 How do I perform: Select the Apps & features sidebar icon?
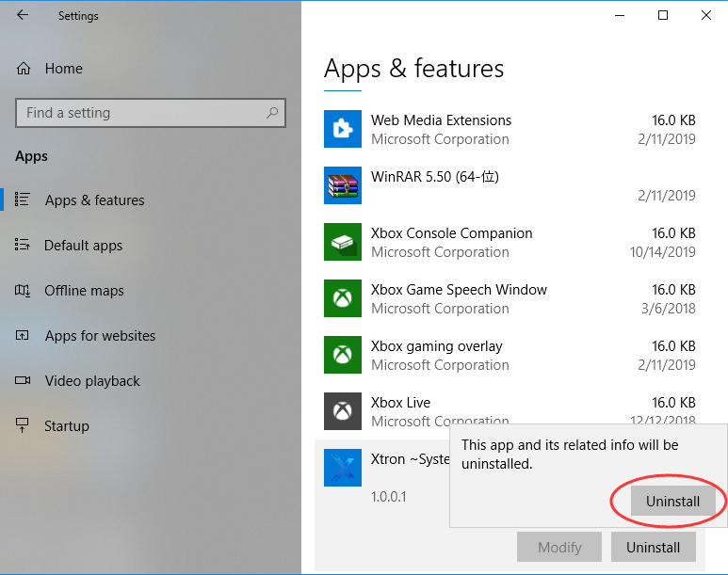pyautogui.click(x=23, y=200)
